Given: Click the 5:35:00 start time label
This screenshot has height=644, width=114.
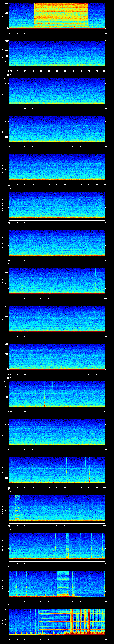Looking at the screenshot, I should 9,487.
